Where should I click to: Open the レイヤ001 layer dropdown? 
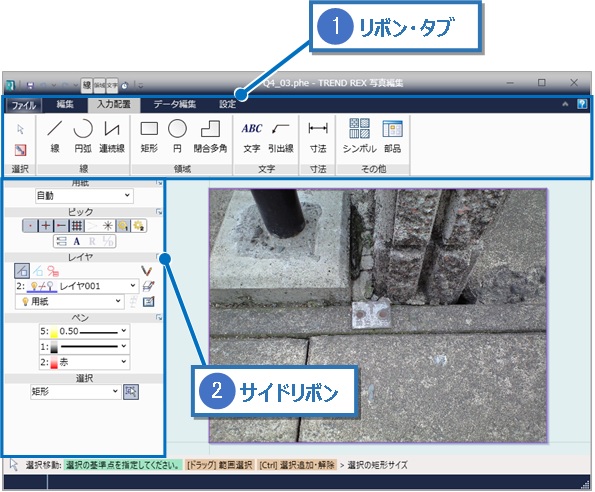(76, 286)
